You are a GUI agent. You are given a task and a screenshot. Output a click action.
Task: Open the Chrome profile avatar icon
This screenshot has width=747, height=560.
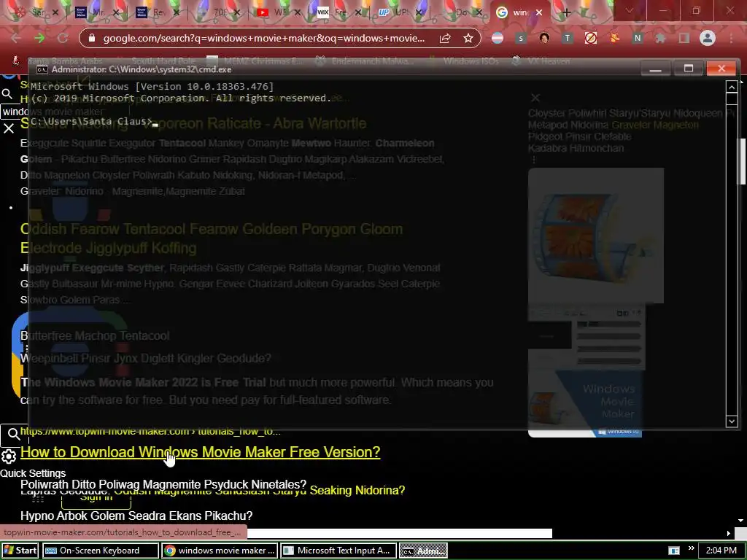click(x=708, y=38)
